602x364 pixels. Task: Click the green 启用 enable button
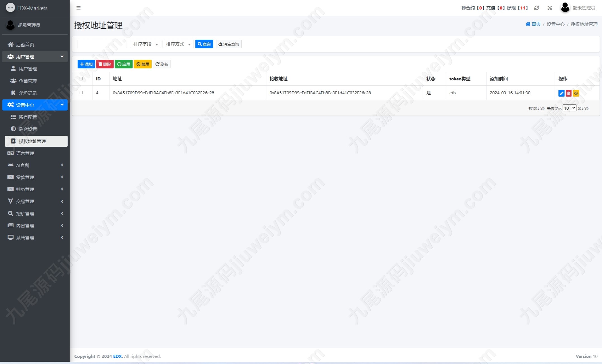click(x=123, y=64)
